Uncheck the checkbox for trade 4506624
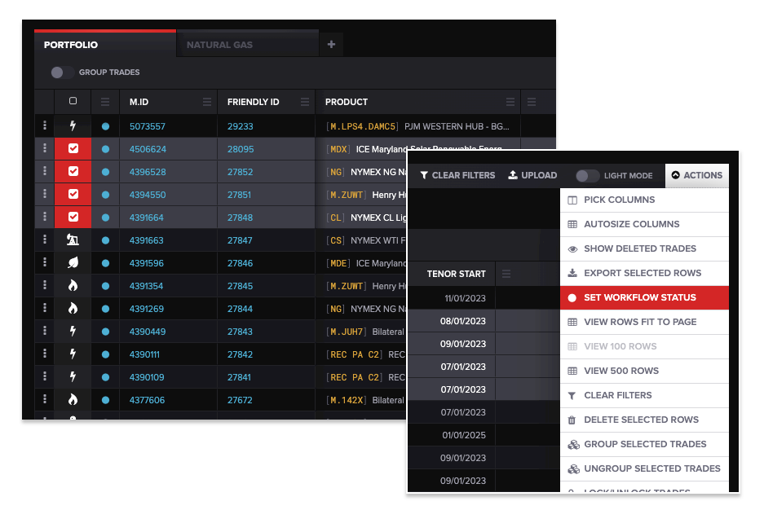The width and height of the screenshot is (764, 532). 73,149
